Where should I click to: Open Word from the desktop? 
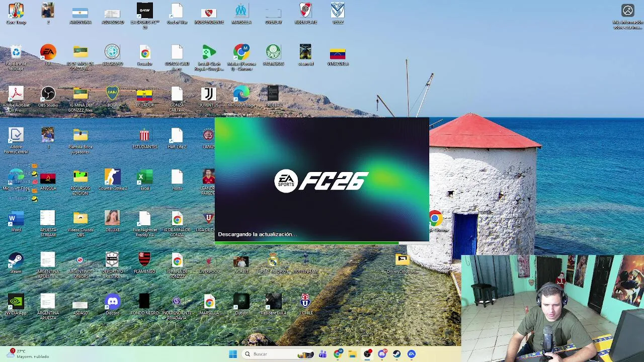(16, 222)
